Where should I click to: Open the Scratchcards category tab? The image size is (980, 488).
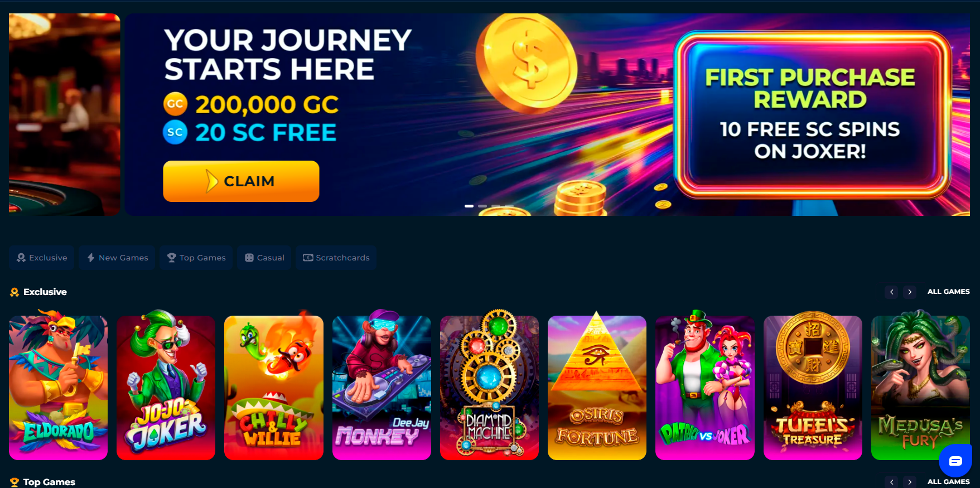pyautogui.click(x=336, y=258)
